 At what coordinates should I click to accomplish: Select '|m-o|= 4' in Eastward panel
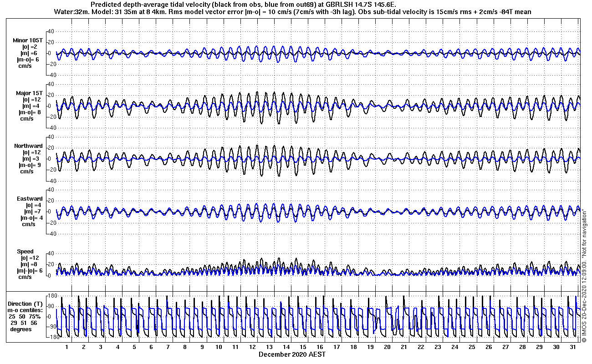33,218
